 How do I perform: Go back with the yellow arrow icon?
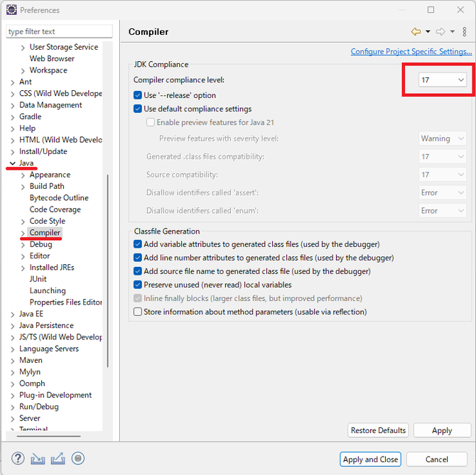(x=416, y=31)
